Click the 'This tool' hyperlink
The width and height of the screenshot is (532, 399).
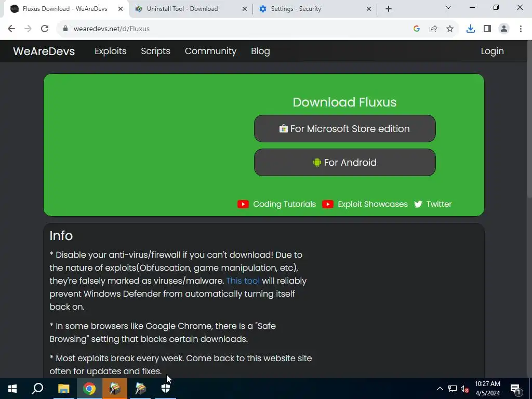[243, 281]
